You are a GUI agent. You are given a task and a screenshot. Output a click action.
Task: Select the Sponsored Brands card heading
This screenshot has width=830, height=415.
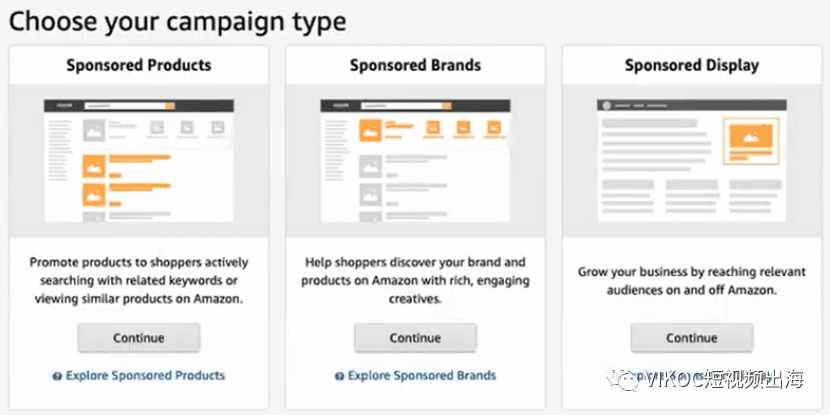416,65
